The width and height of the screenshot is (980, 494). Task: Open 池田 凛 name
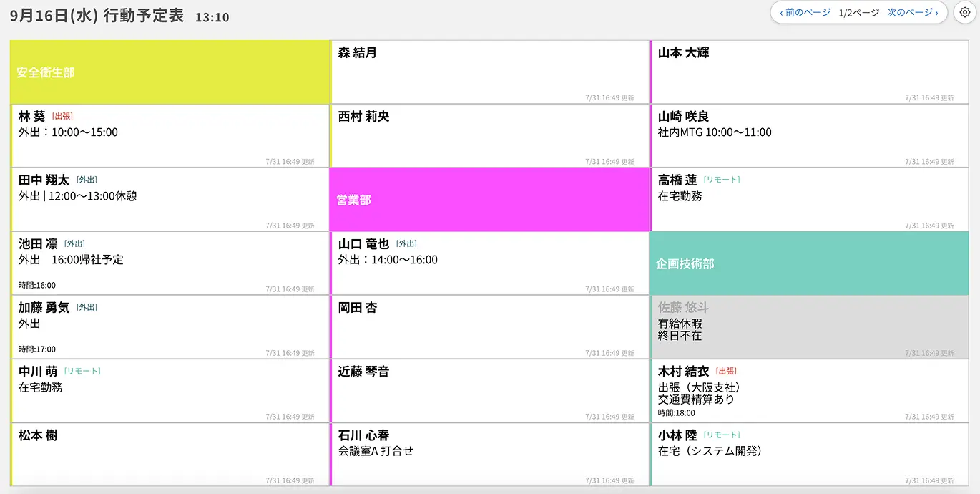[38, 244]
